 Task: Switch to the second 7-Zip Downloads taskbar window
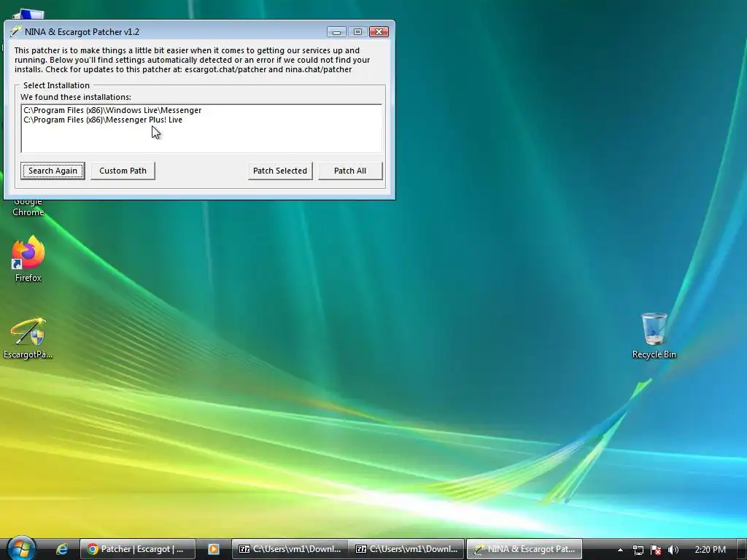(406, 549)
